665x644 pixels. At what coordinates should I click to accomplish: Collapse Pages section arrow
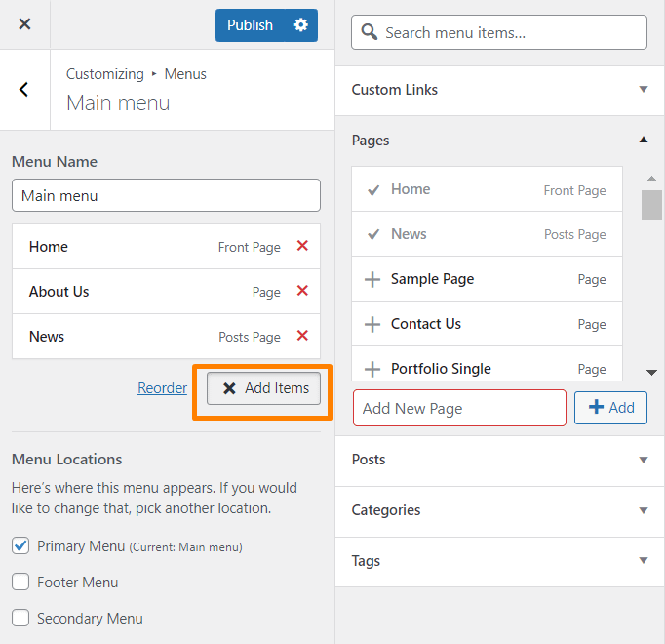[x=644, y=140]
